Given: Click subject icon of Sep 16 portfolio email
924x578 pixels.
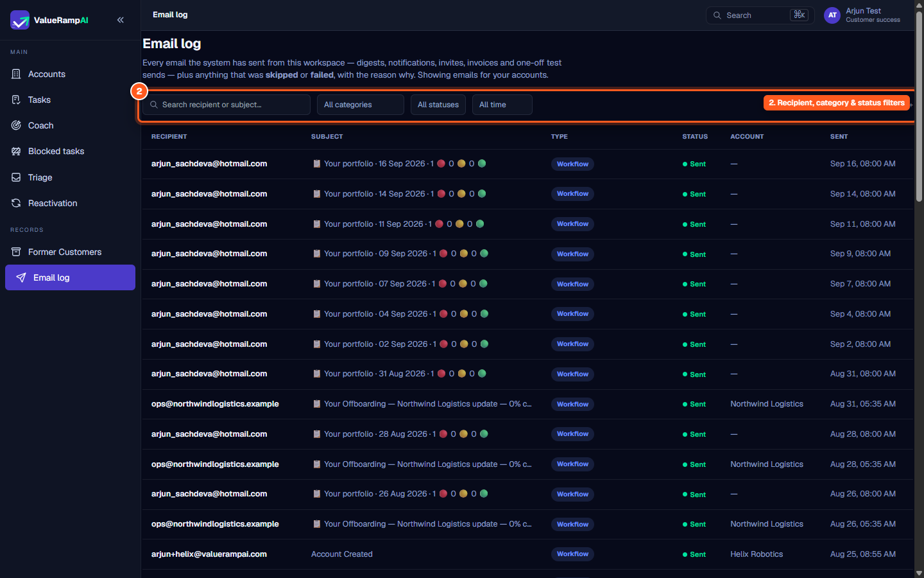Looking at the screenshot, I should [316, 164].
